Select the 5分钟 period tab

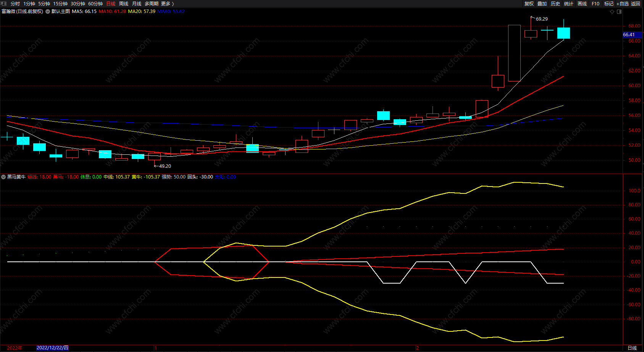pos(44,4)
